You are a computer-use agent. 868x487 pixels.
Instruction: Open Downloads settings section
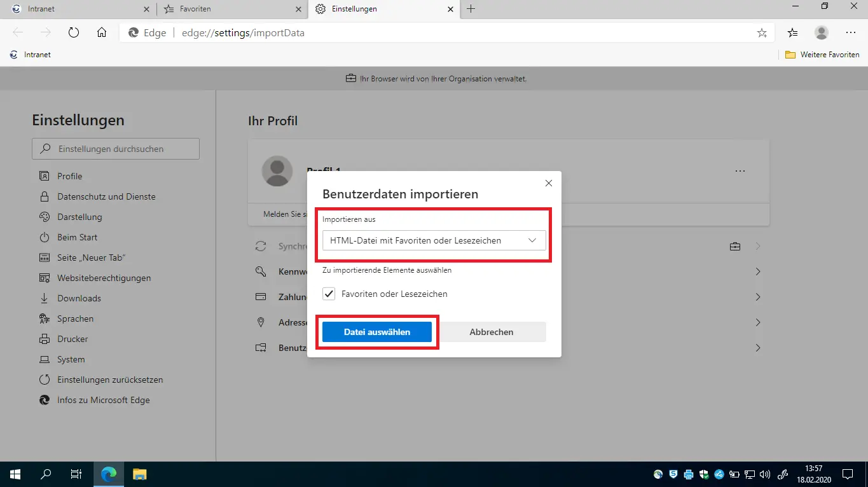[79, 298]
